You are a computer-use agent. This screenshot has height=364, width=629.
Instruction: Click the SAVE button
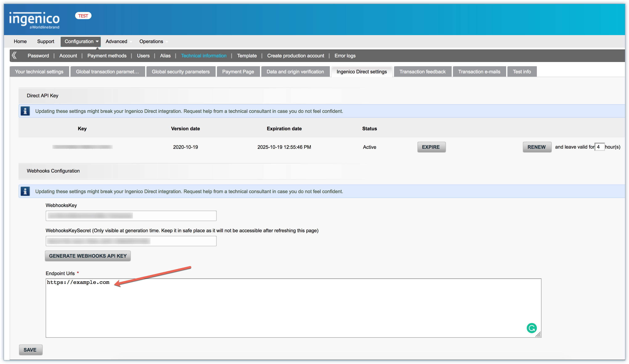30,349
